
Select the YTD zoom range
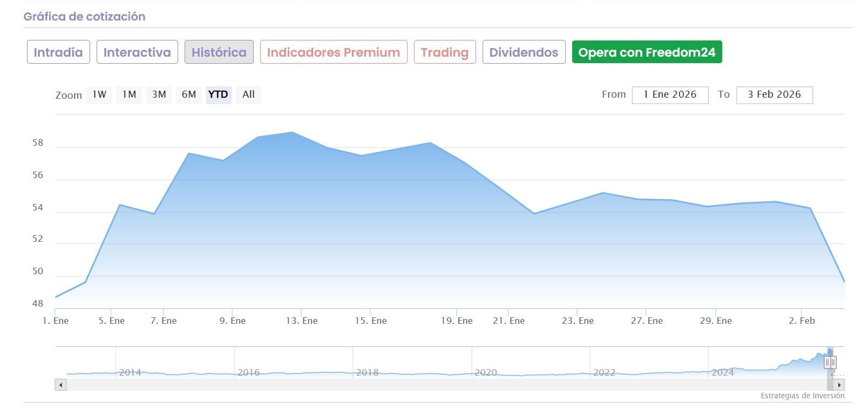[x=218, y=94]
